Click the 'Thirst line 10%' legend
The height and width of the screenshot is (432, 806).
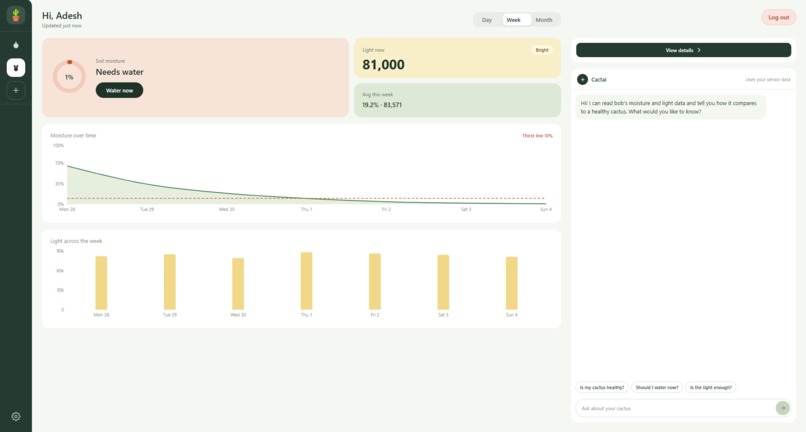(x=537, y=136)
